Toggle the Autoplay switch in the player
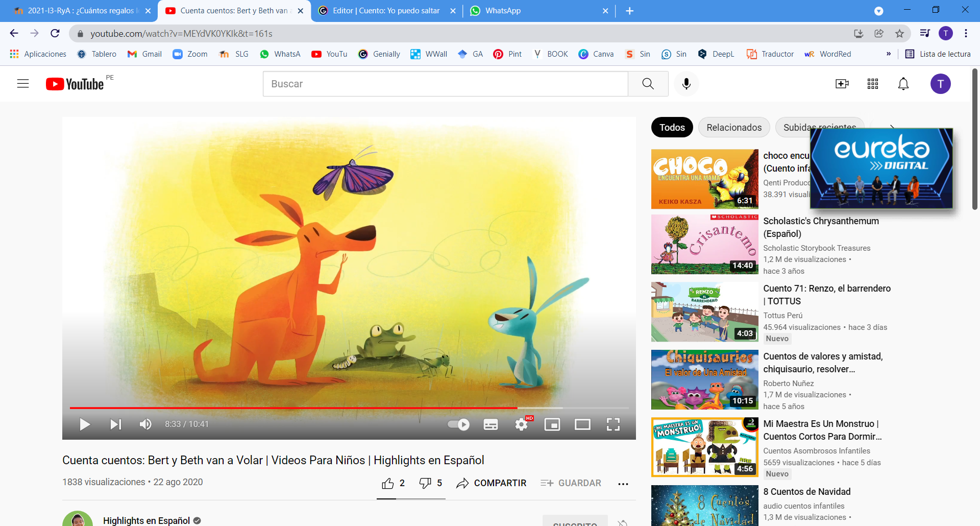Viewport: 980px width, 526px height. [458, 424]
